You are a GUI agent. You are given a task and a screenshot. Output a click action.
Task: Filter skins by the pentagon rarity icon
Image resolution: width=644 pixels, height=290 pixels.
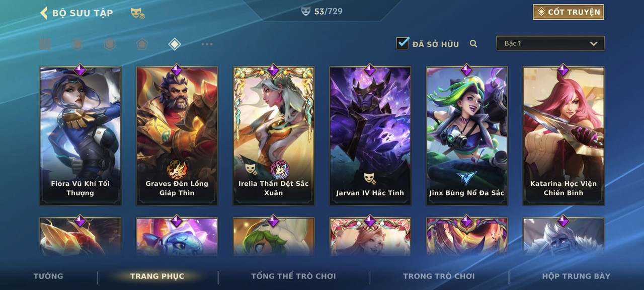(x=142, y=44)
